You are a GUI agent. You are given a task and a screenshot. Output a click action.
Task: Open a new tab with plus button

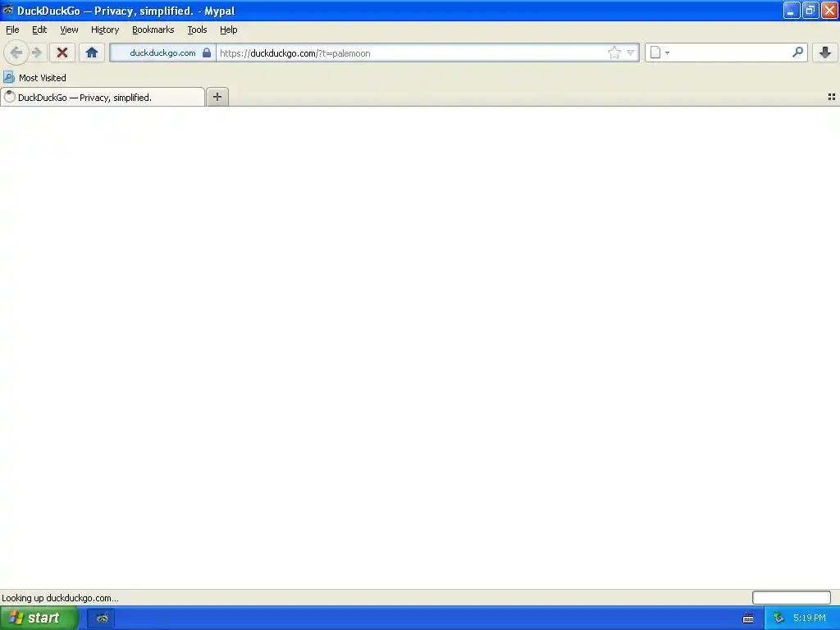coord(217,97)
